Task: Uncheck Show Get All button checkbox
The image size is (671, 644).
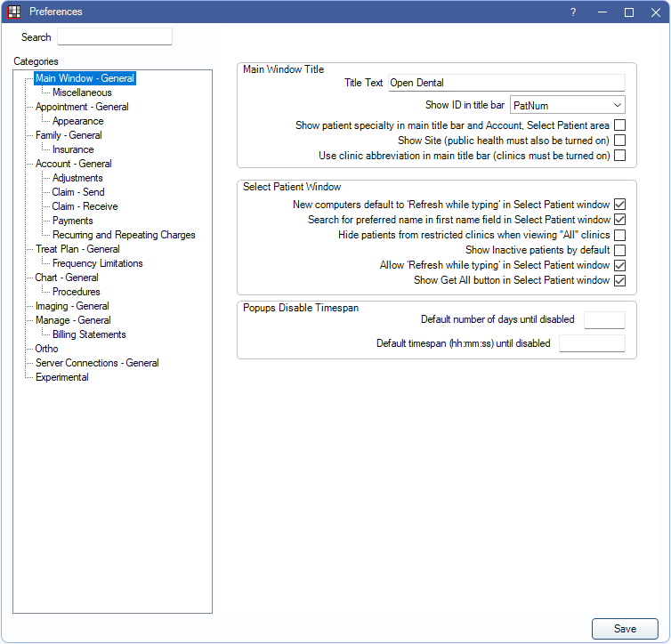Action: pyautogui.click(x=619, y=280)
